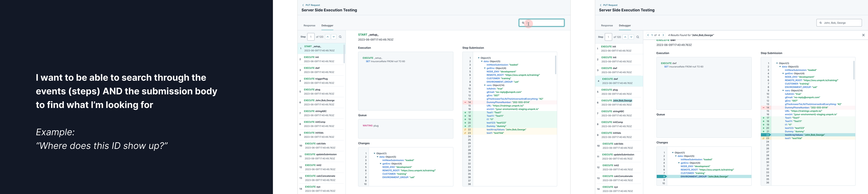The width and height of the screenshot is (868, 194).
Task: Select EXECUTE plug step in left mockup
Action: click(x=321, y=92)
